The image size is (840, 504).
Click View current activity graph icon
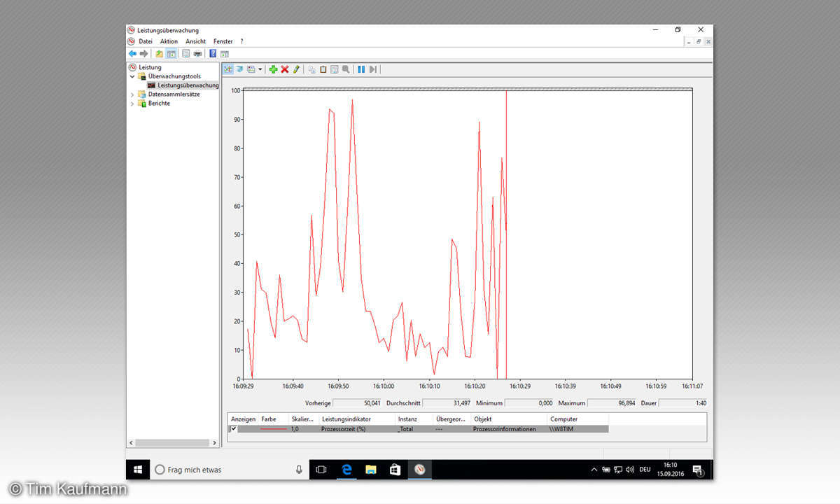[228, 69]
